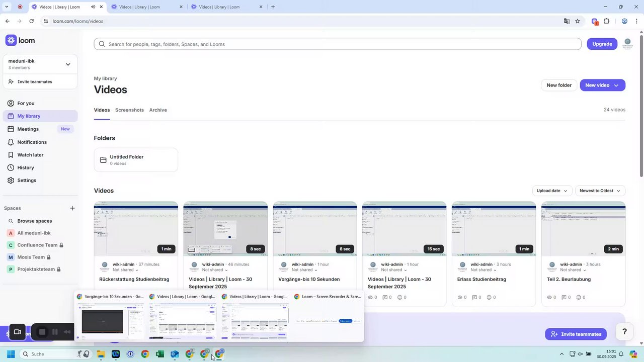The width and height of the screenshot is (644, 362).
Task: Expand Not shared on Erlass Studienbeitrag card
Action: pyautogui.click(x=484, y=270)
